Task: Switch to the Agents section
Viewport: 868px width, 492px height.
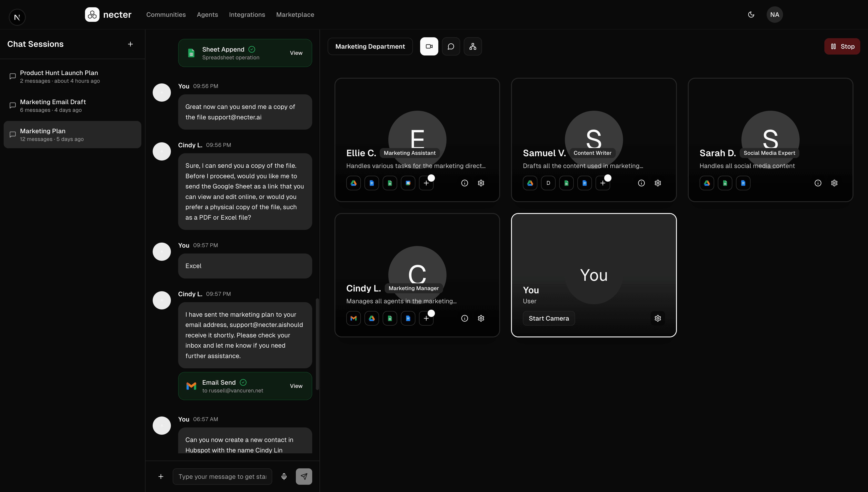Action: click(207, 15)
